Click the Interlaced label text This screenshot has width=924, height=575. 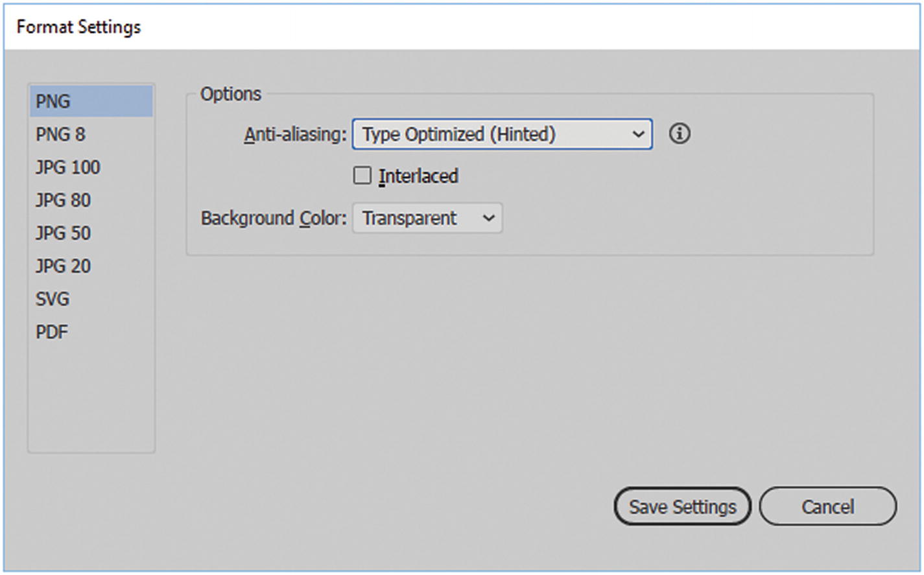[418, 176]
